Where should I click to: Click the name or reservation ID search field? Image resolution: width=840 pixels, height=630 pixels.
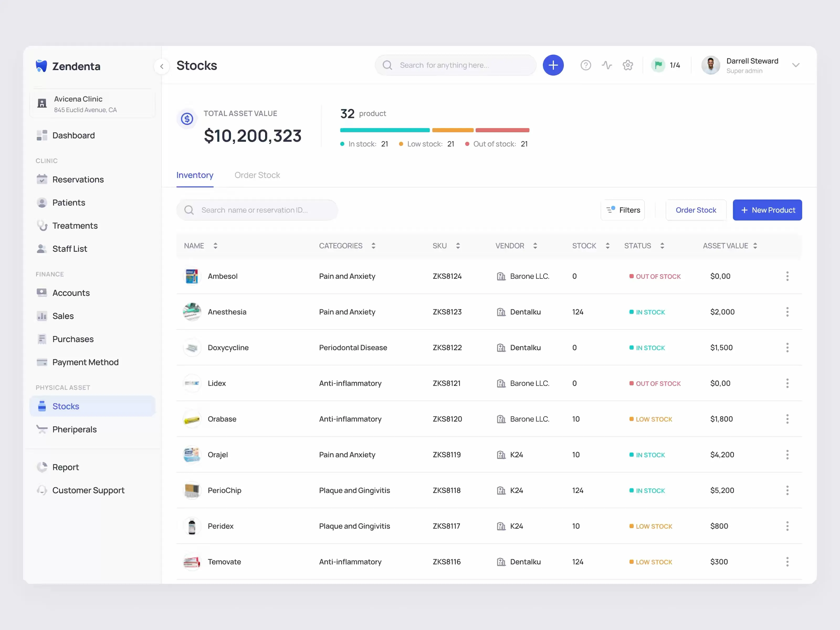[x=257, y=210]
